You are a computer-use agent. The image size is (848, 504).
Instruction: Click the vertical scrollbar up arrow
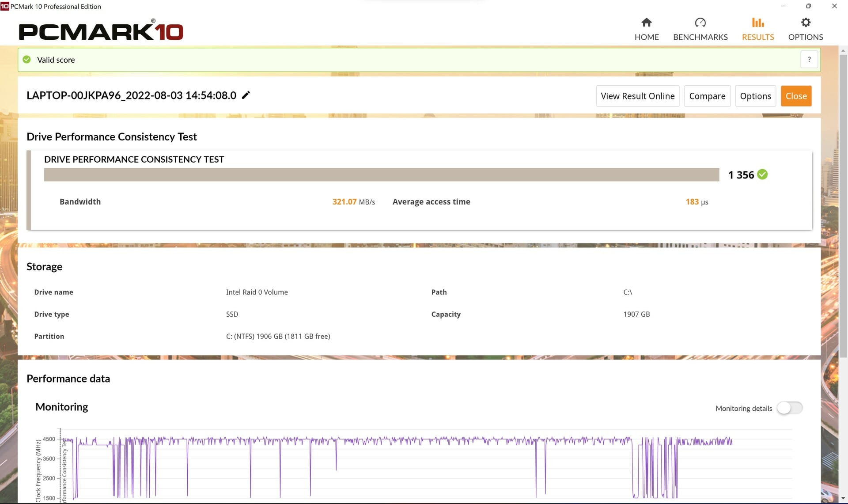[x=843, y=50]
